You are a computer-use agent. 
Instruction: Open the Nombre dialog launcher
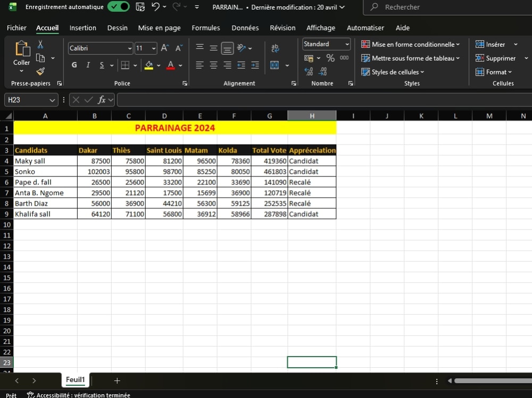click(351, 83)
